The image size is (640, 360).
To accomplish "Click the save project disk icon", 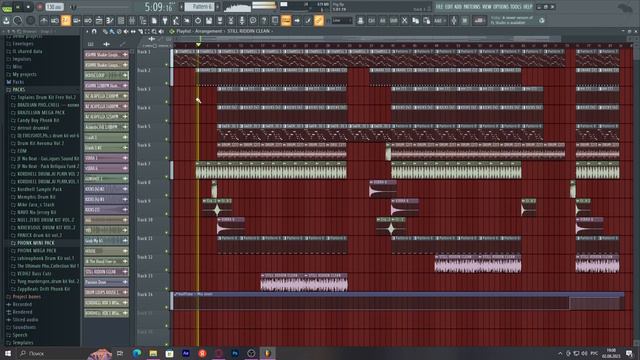I will (x=209, y=20).
